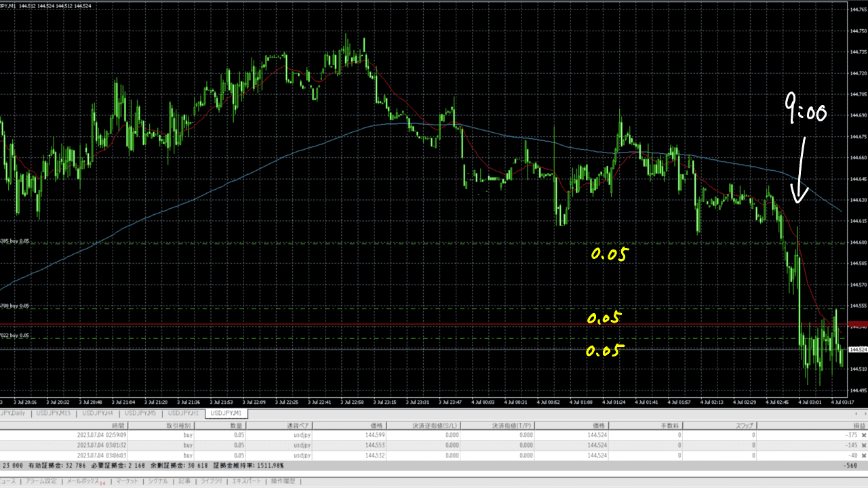Viewport: 868px width, 488px height.
Task: Open the エキスパート terminal tab
Action: tap(246, 481)
